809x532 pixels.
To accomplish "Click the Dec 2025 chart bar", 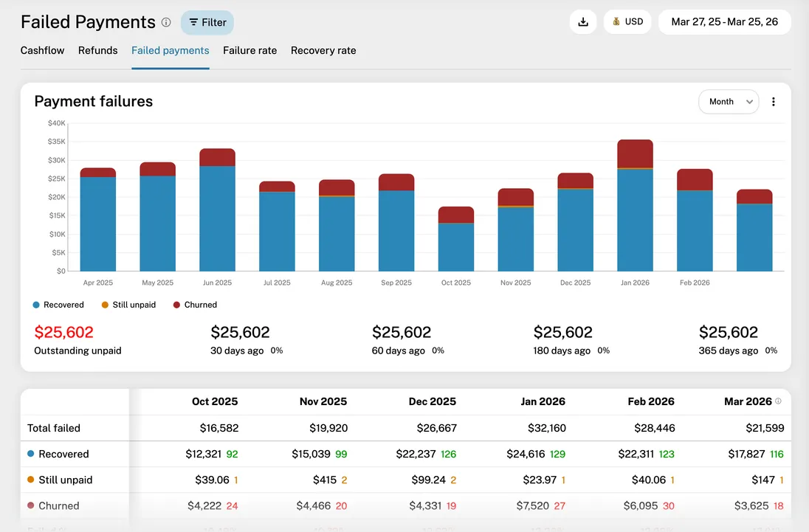I will (575, 221).
